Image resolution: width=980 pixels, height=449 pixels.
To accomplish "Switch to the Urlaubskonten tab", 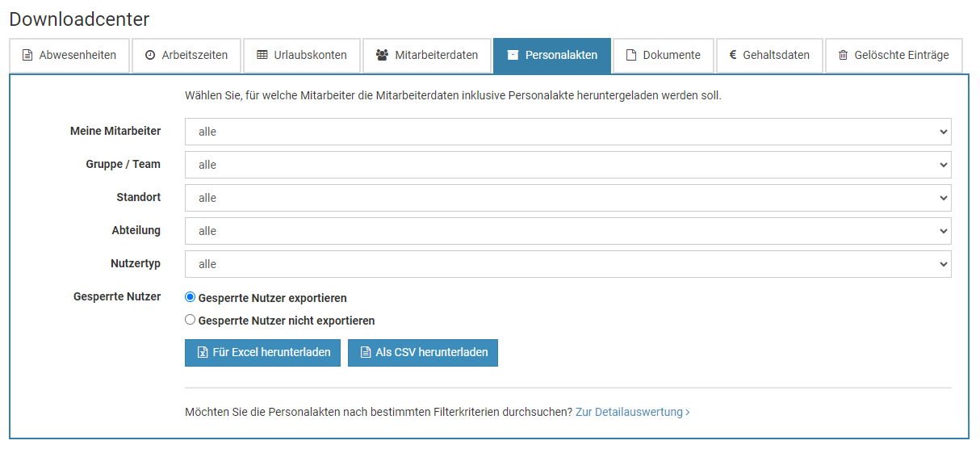I will 302,56.
